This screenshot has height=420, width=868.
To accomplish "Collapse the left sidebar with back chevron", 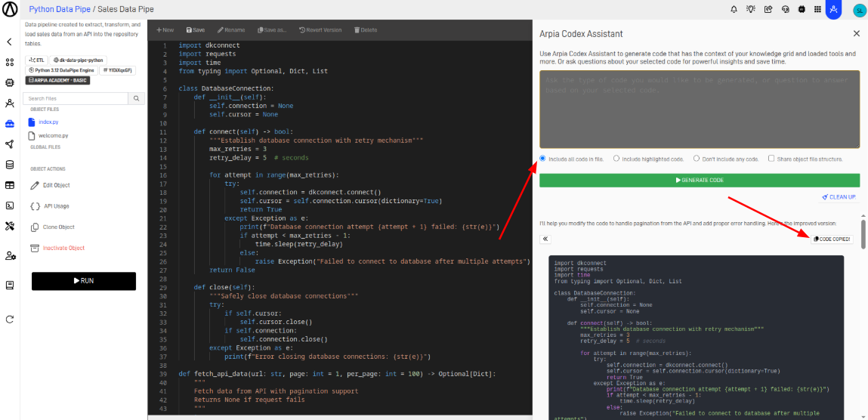I will pos(10,42).
